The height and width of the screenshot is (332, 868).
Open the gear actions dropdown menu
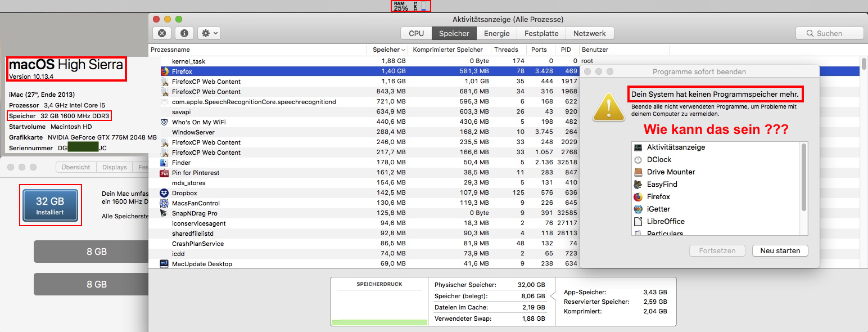click(209, 33)
